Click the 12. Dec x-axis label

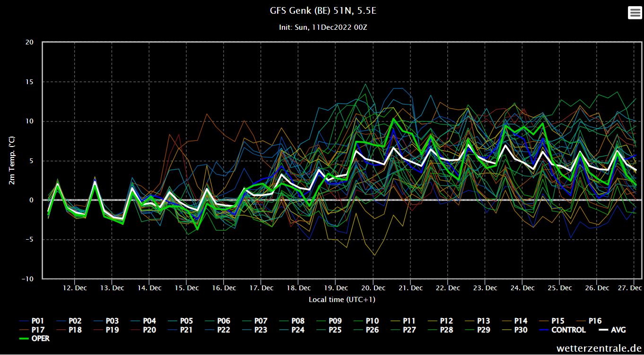(x=75, y=288)
